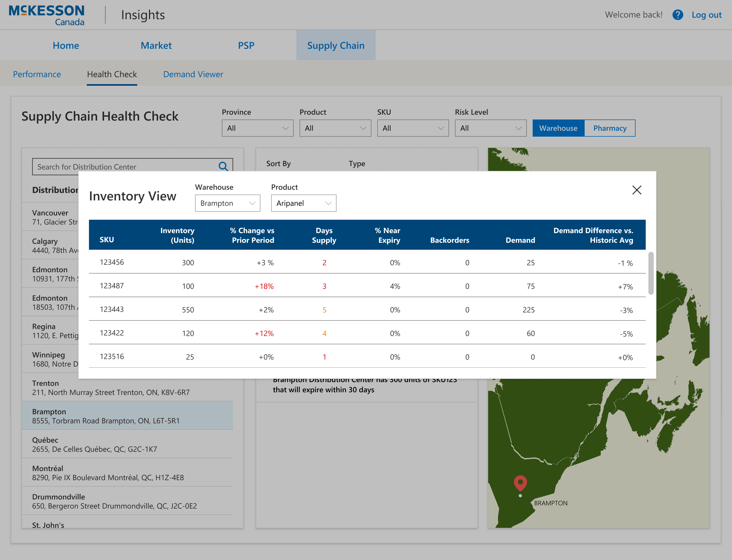Select the Warehouse toggle option

[558, 128]
